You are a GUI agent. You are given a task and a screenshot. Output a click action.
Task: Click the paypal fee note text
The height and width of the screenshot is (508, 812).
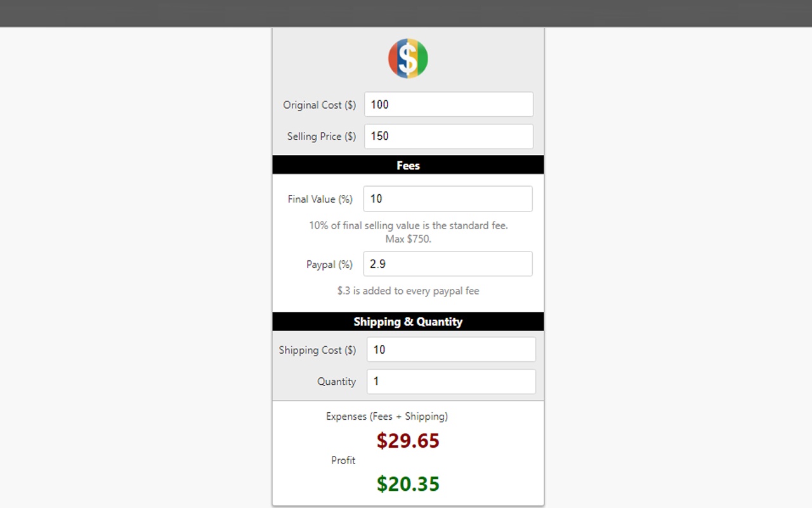pos(409,291)
